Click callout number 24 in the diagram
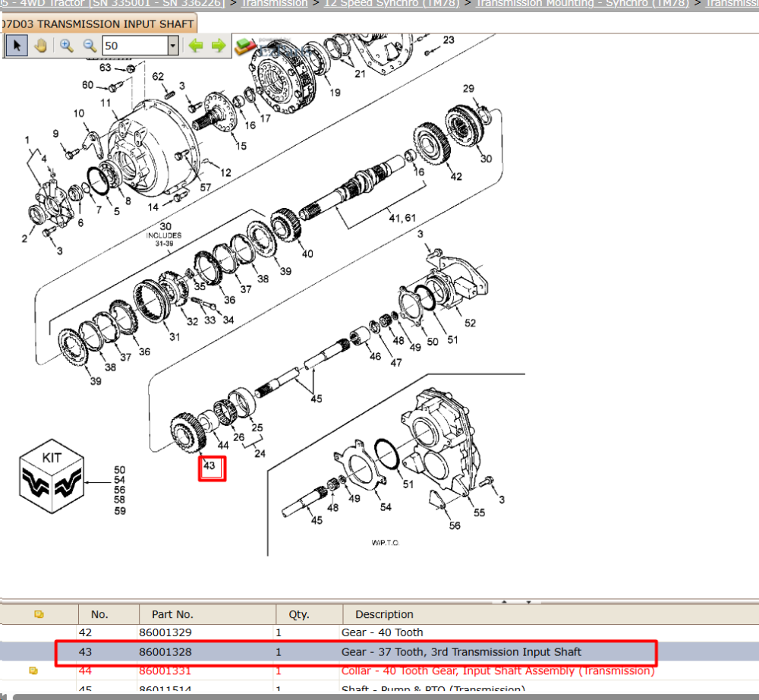 point(260,453)
